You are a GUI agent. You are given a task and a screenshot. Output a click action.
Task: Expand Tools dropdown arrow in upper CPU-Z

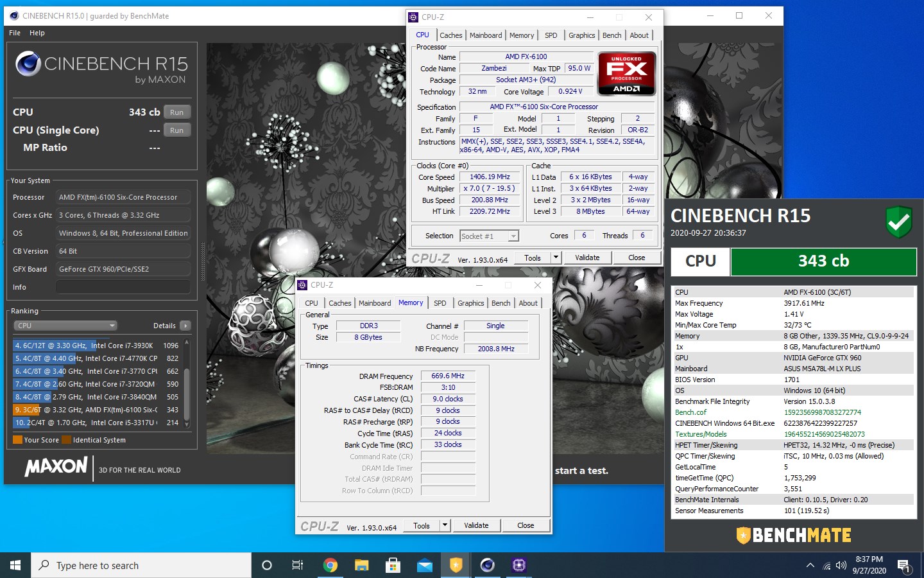556,258
